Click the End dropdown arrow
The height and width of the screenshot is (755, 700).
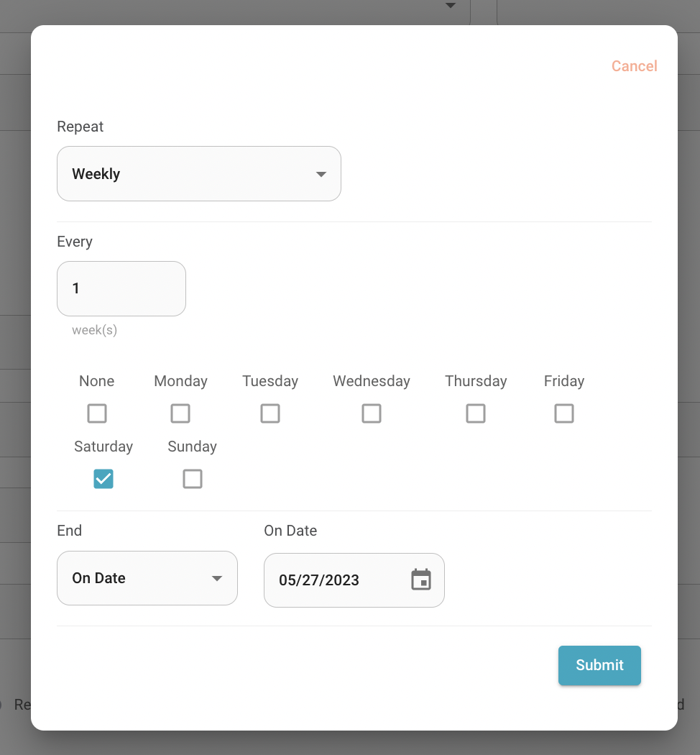click(x=217, y=578)
